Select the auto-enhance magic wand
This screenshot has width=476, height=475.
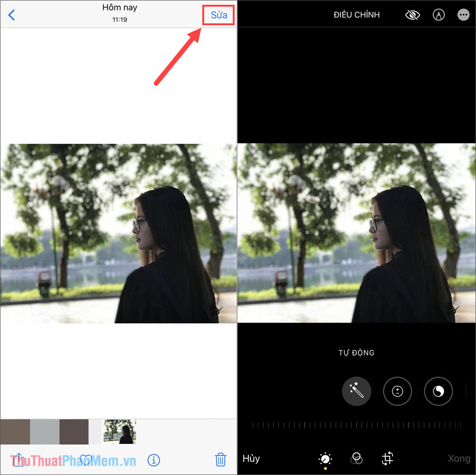356,391
